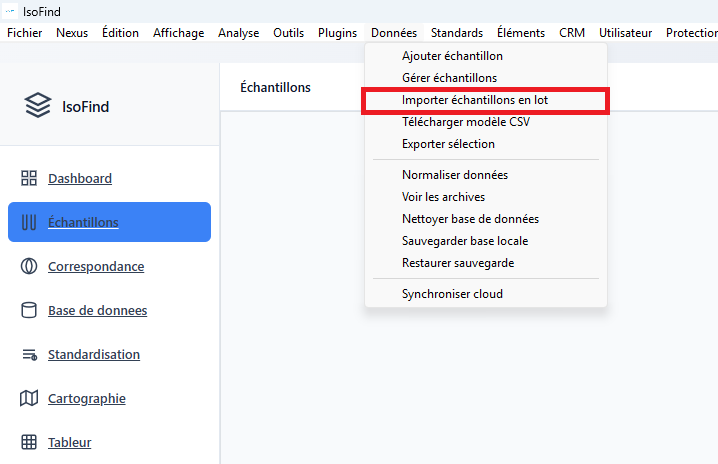718x464 pixels.
Task: Click the Correspondance globe icon
Action: click(x=29, y=266)
